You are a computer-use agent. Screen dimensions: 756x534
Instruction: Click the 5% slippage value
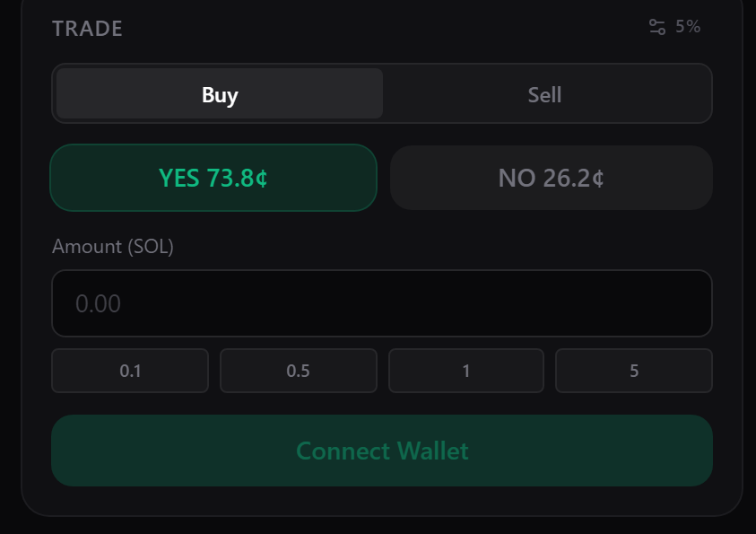[x=687, y=27]
